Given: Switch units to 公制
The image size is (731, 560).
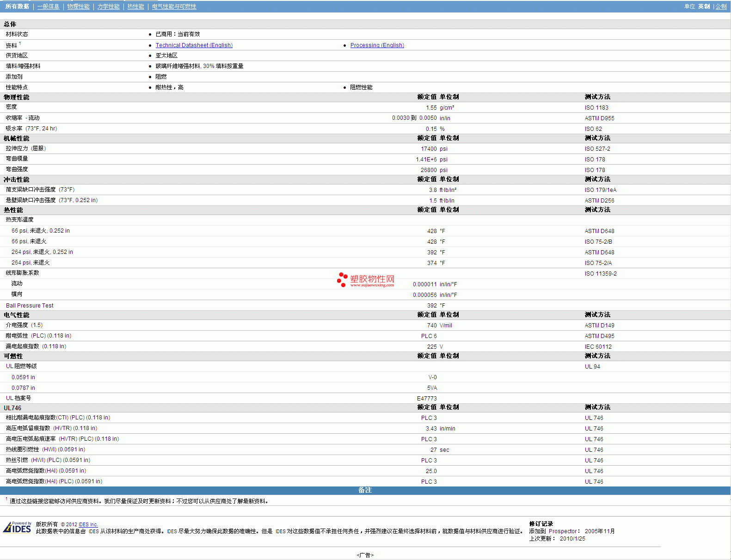Looking at the screenshot, I should [x=721, y=6].
